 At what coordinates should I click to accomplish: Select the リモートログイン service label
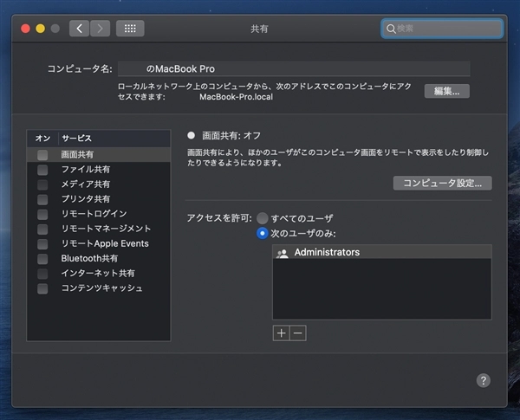[94, 214]
